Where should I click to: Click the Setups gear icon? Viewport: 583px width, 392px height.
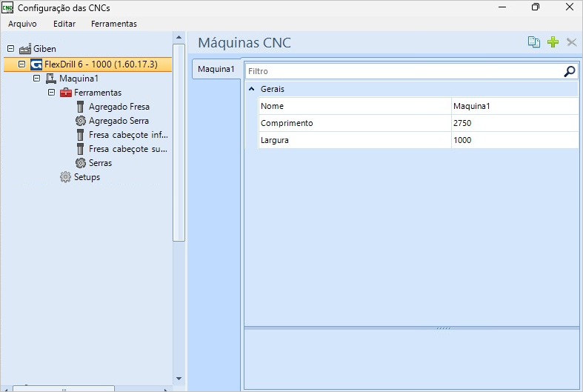65,177
